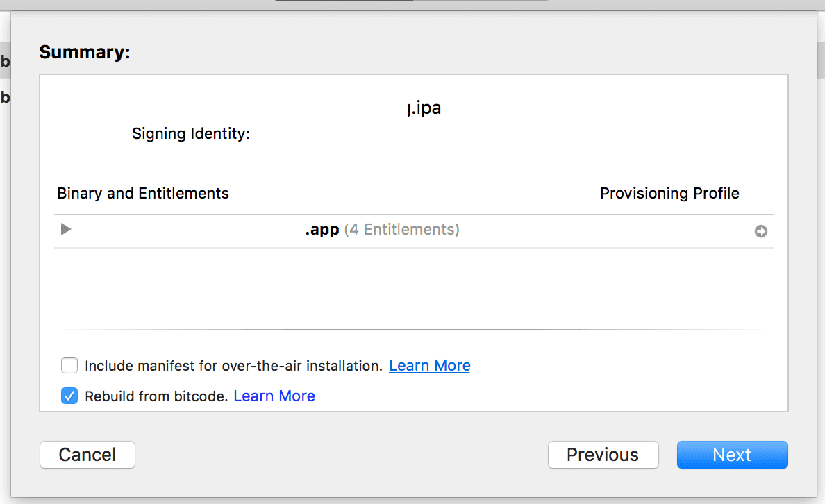Click the Signing Identity label
Screen dimensions: 825x504
click(191, 134)
